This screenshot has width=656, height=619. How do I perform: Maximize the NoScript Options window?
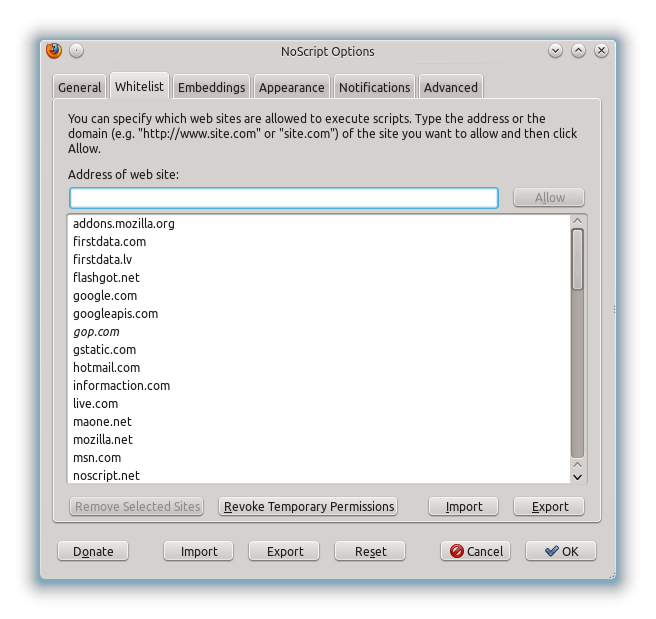coord(578,51)
